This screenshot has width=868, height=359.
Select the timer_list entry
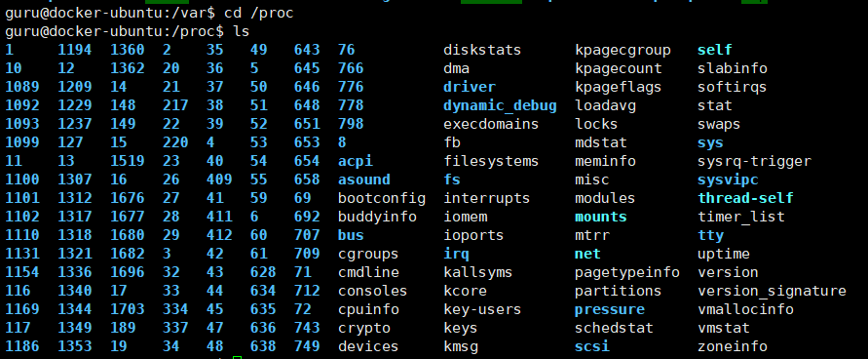tap(741, 218)
